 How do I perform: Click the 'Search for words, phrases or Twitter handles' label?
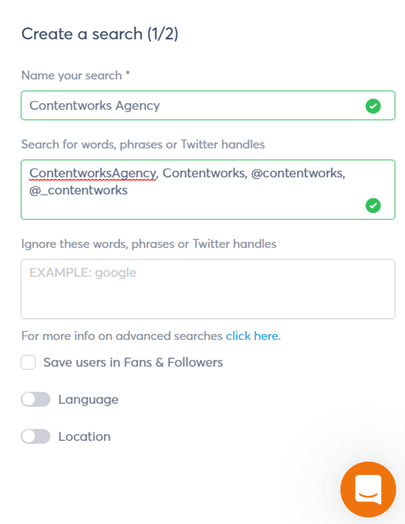point(143,144)
